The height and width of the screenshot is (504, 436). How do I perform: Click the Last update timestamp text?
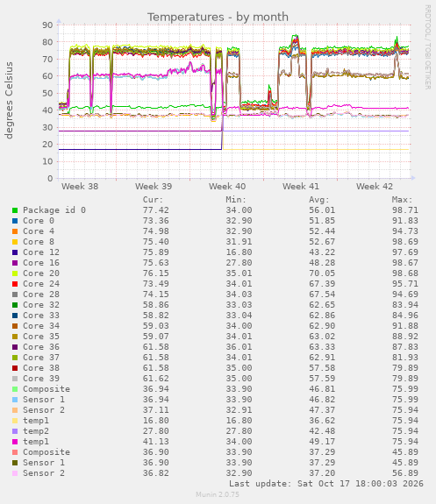pos(326,484)
